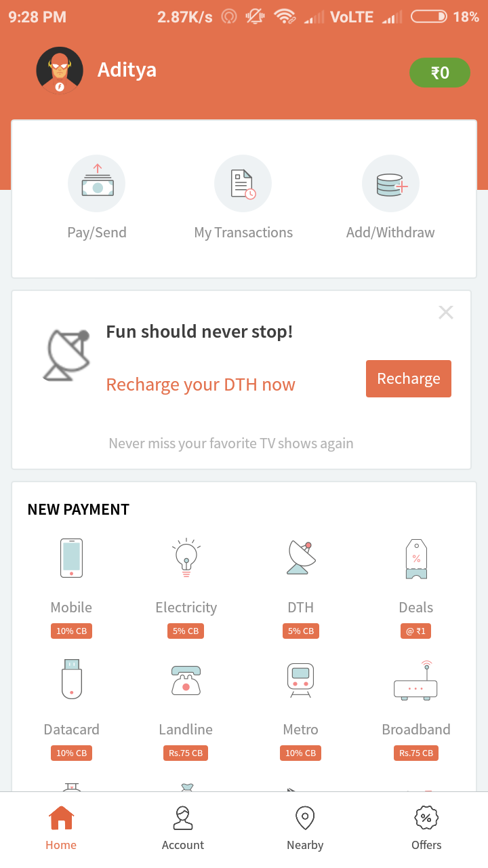488x868 pixels.
Task: Open the Broadband router icon
Action: 416,679
